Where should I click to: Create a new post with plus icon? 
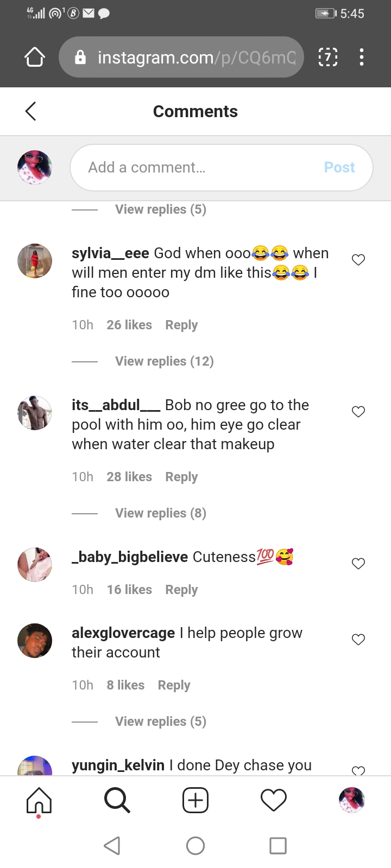coord(195,800)
